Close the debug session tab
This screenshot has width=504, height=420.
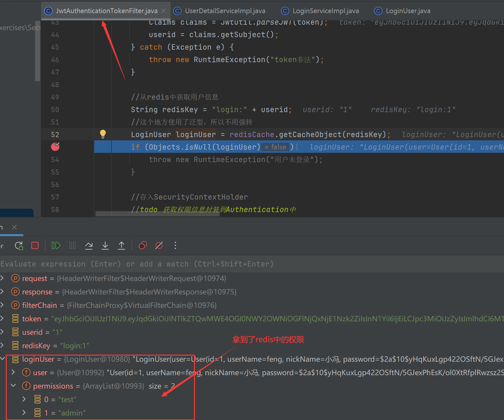(x=14, y=227)
